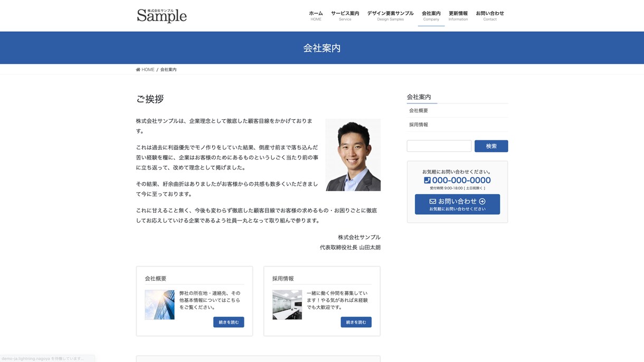Click the 会社案内 page title banner text
Image resolution: width=644 pixels, height=362 pixels.
pos(322,48)
